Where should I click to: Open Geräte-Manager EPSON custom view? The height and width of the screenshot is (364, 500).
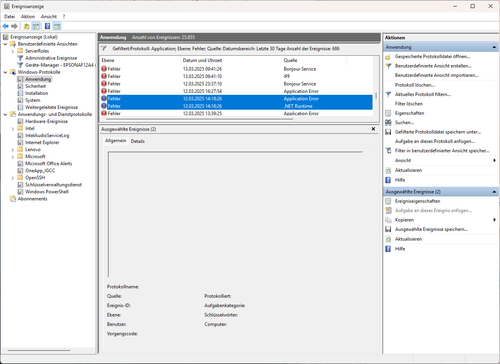(59, 65)
